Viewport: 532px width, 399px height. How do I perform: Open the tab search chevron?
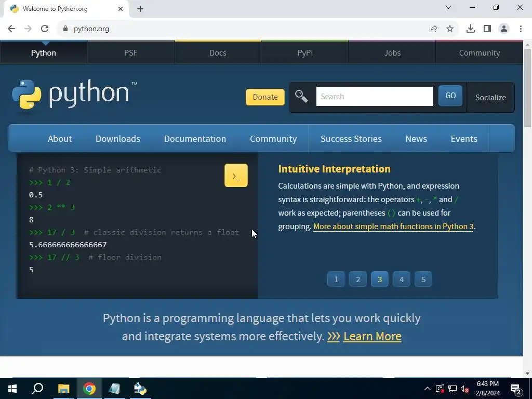448,7
